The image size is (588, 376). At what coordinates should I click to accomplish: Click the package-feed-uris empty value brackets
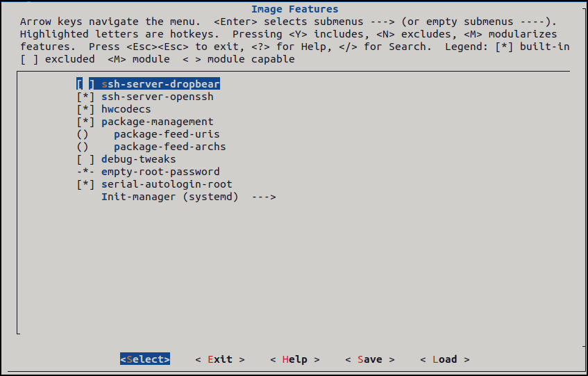tap(83, 134)
